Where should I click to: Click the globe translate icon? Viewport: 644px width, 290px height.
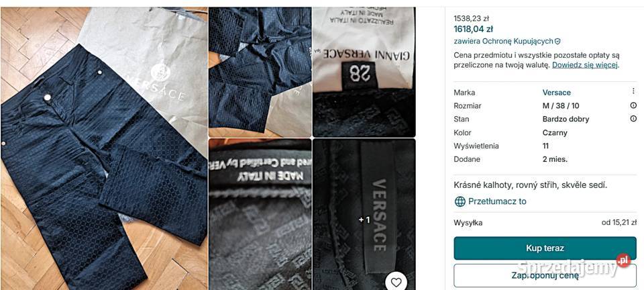point(460,201)
